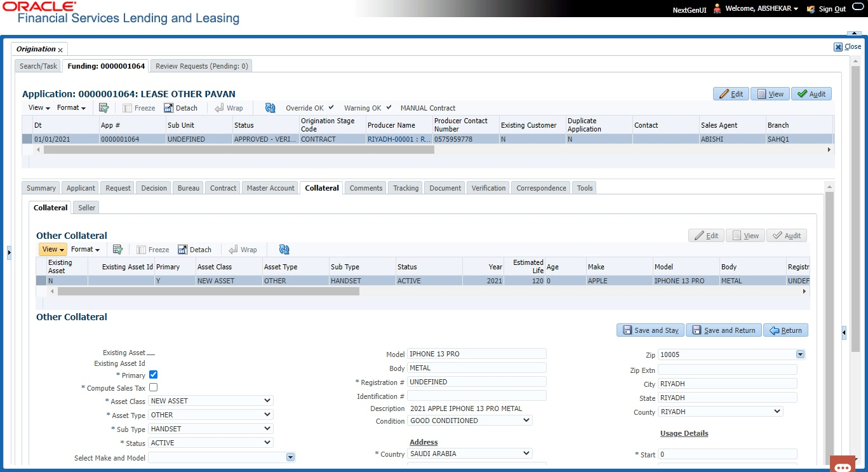Detach the Other Collateral table
This screenshot has width=868, height=472.
point(194,250)
